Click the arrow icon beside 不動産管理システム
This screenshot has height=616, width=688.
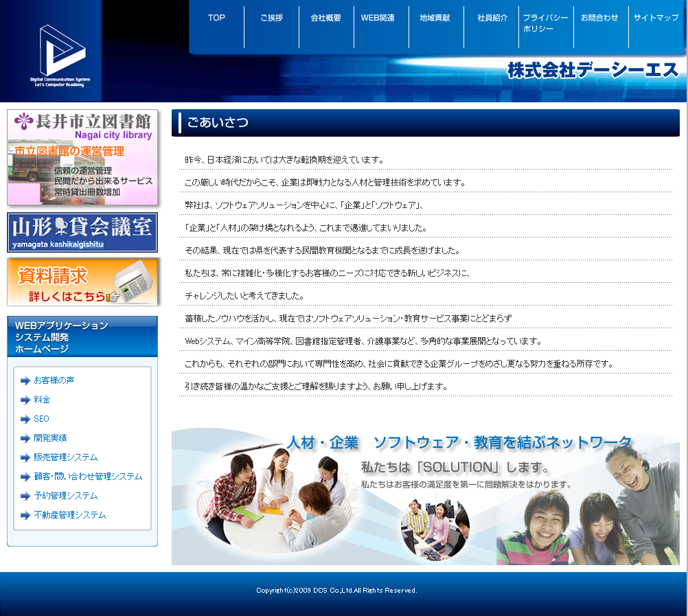click(x=25, y=515)
